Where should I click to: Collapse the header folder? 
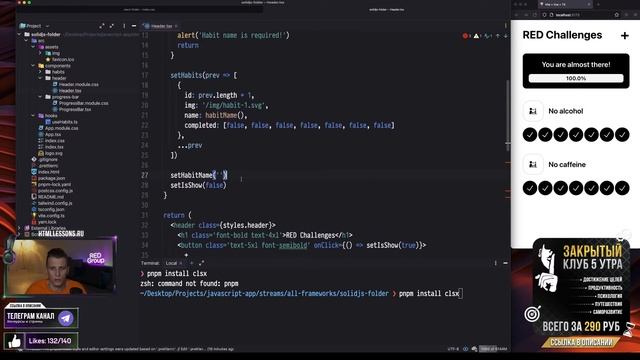click(40, 78)
